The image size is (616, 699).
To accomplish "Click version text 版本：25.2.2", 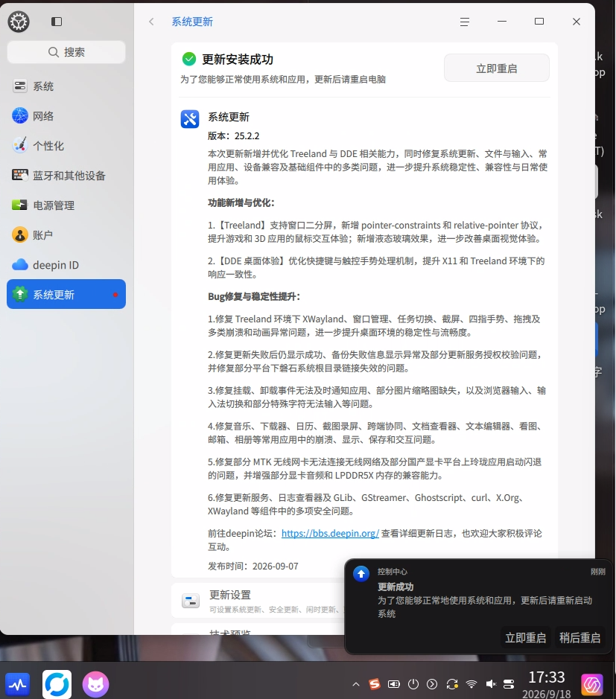I will [x=234, y=136].
